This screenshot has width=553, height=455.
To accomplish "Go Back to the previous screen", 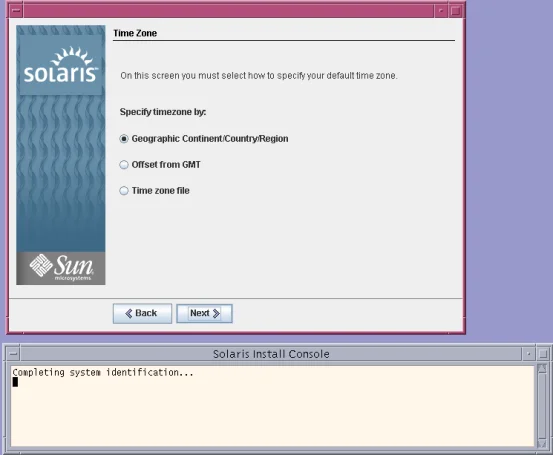I will tap(142, 313).
